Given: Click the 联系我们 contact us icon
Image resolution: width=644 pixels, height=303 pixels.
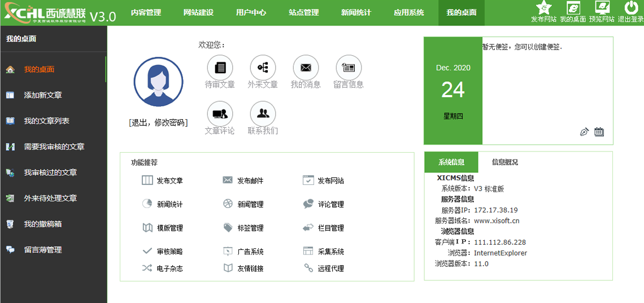Looking at the screenshot, I should coord(263,114).
